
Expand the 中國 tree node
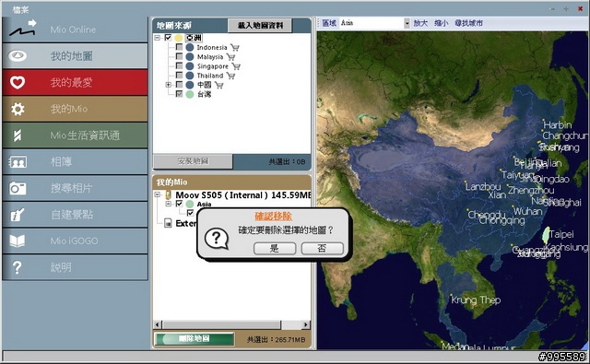pyautogui.click(x=169, y=85)
